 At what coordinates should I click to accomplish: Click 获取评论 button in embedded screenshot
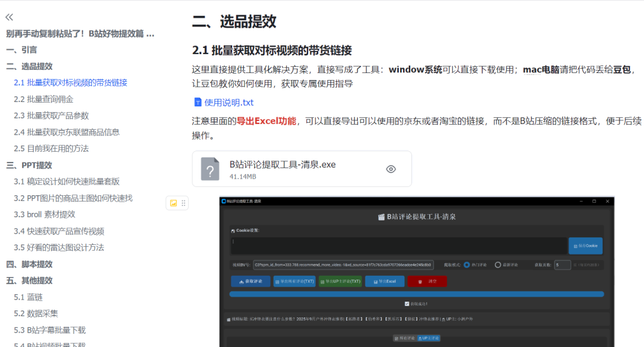[250, 282]
